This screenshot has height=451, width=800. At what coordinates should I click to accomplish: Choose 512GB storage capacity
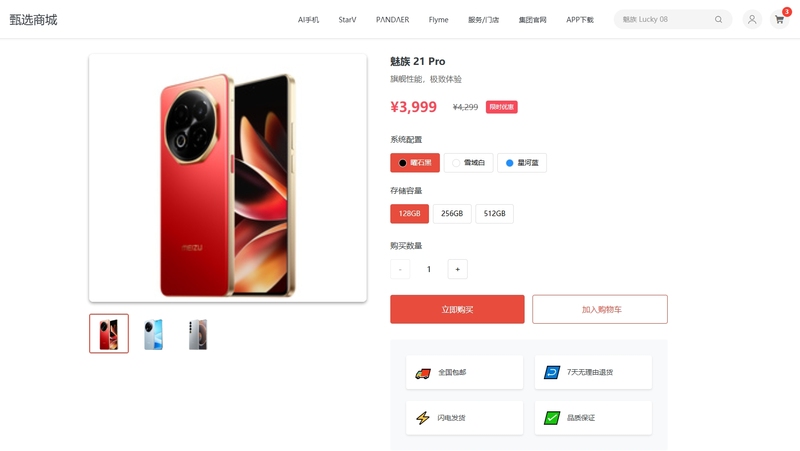(494, 213)
